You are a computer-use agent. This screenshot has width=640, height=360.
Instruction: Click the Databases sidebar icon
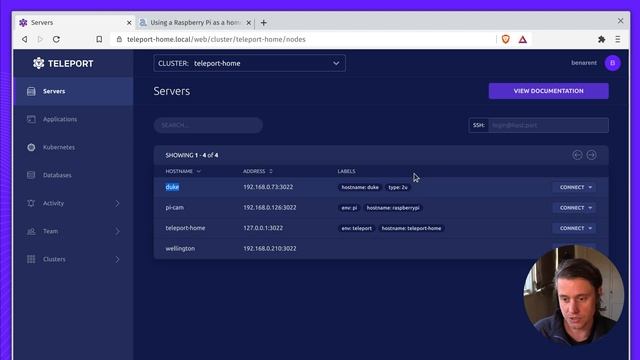31,175
